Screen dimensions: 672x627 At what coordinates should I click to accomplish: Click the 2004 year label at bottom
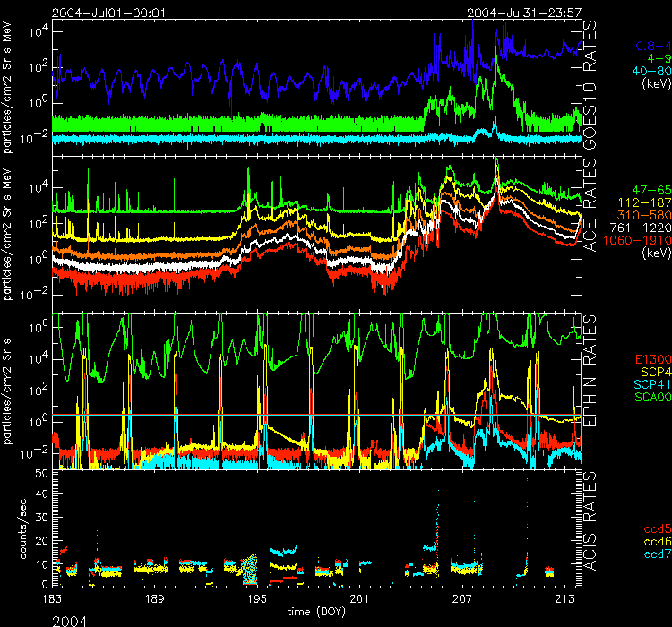(x=70, y=619)
